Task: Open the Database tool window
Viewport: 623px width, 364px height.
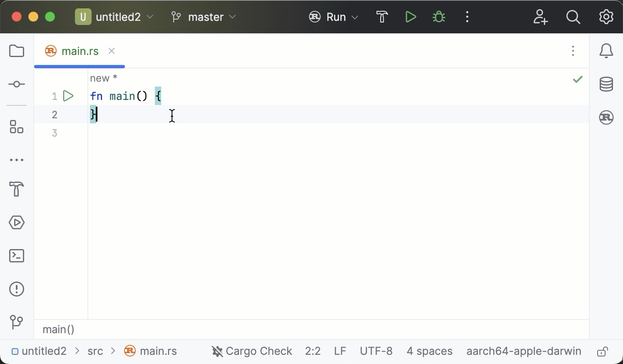Action: (x=606, y=84)
